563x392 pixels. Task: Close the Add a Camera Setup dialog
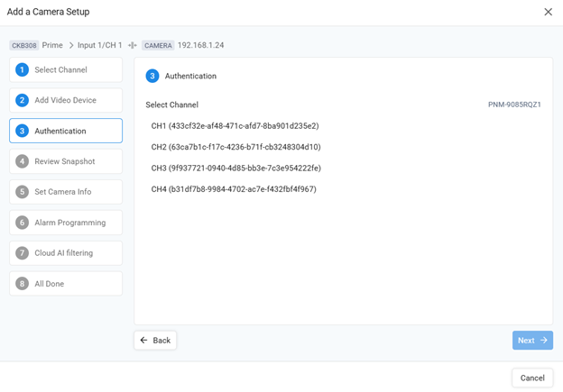pos(548,12)
